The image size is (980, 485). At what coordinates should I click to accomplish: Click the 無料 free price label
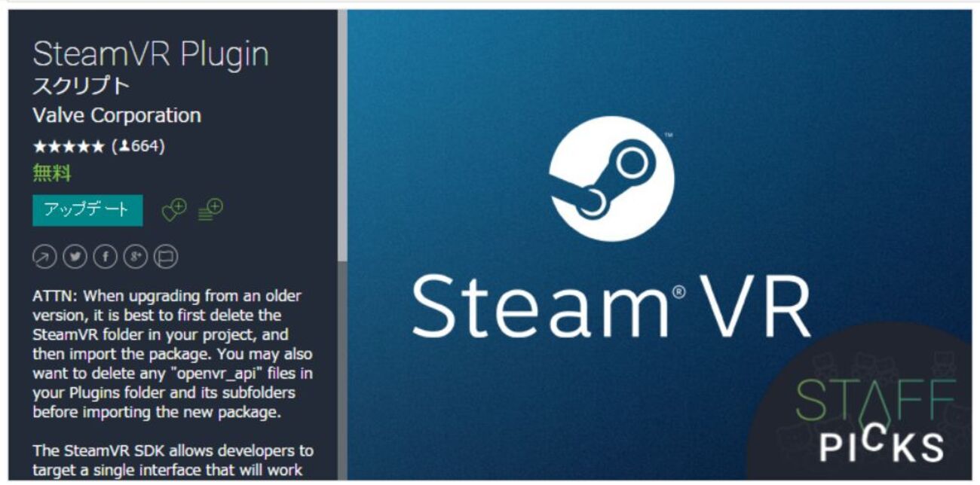52,173
